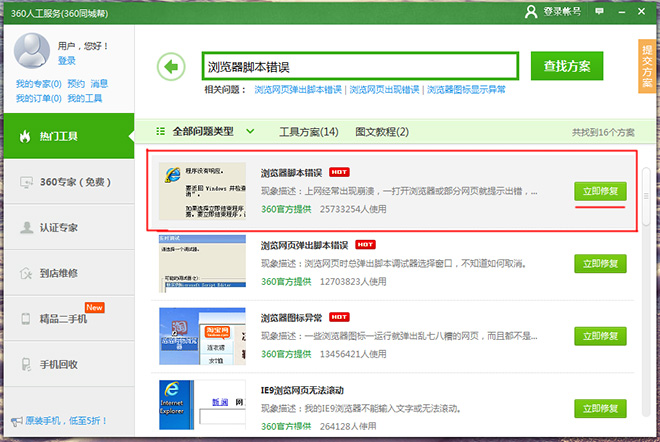This screenshot has height=442, width=660.
Task: Click the 浏览网页弹出脚本错误 result title
Action: [x=304, y=245]
